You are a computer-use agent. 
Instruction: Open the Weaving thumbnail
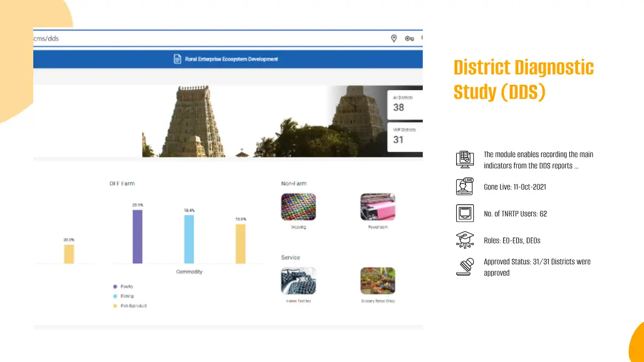point(298,207)
